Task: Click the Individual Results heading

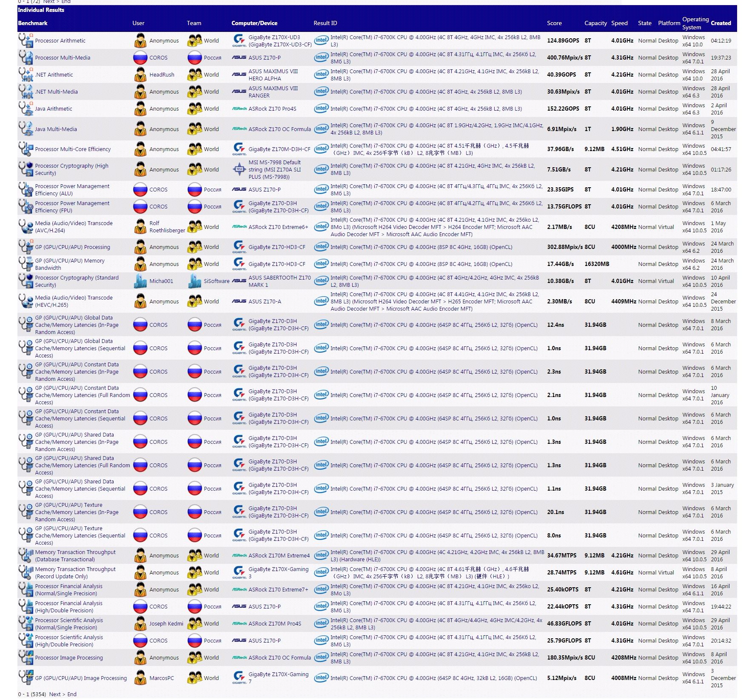Action: tap(41, 10)
